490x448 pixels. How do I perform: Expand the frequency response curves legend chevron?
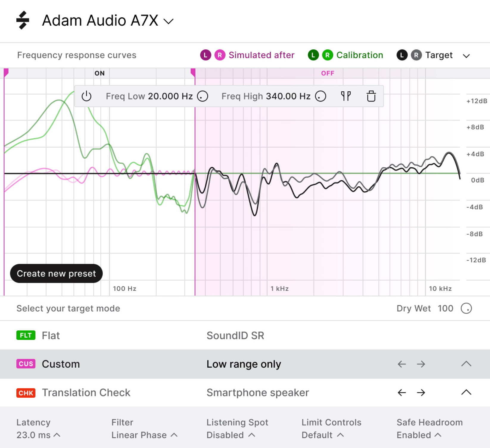(x=466, y=56)
